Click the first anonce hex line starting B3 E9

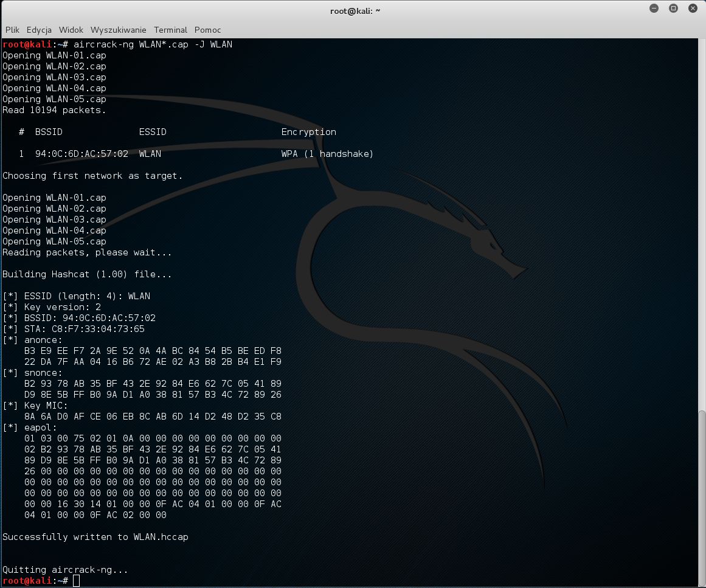pyautogui.click(x=153, y=351)
